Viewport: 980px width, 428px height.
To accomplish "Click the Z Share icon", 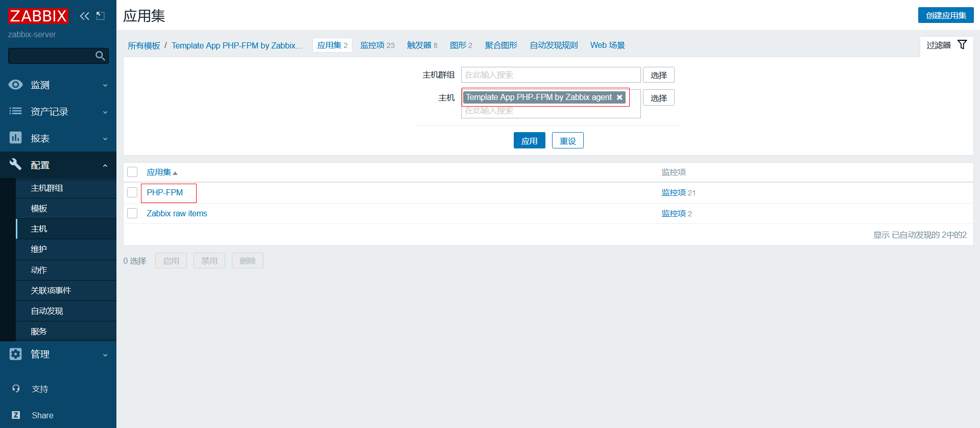I will (16, 415).
